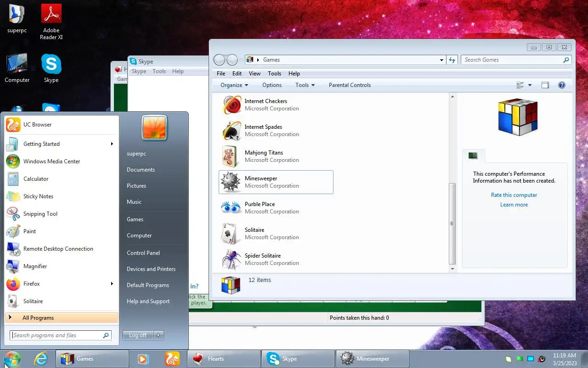
Task: Click the Learn more link
Action: click(514, 205)
